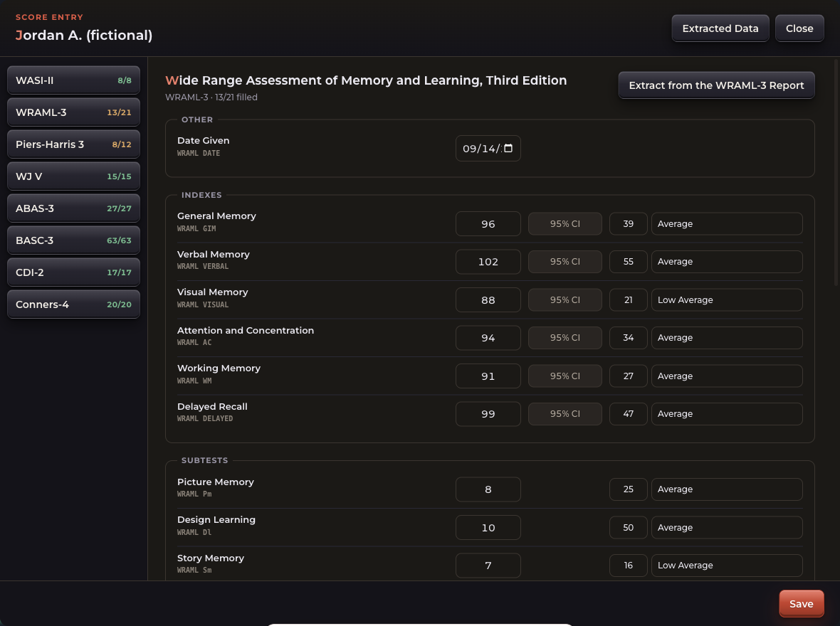Click the Extracted Data button

720,28
